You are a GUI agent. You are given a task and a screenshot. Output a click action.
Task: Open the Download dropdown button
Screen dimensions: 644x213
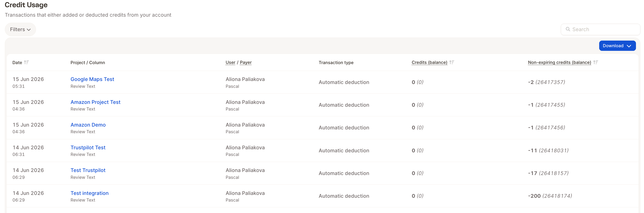[617, 46]
